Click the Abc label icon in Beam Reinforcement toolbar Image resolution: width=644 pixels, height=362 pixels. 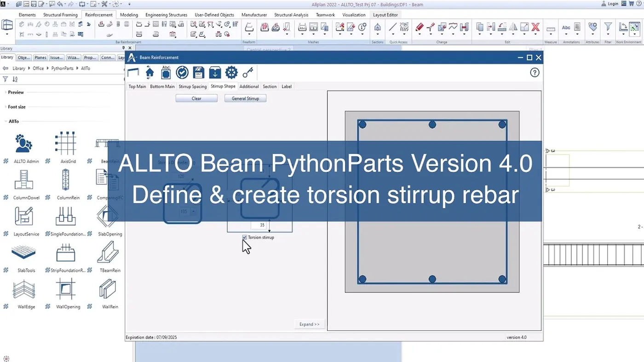[166, 72]
